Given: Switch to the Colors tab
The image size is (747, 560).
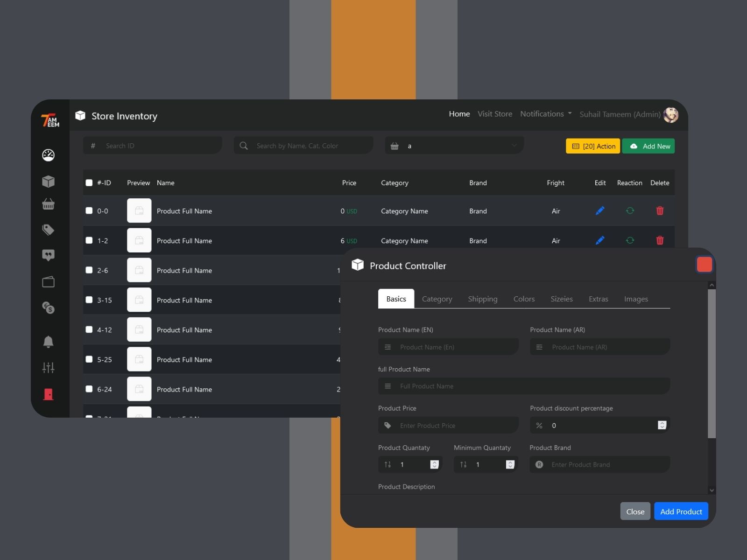Looking at the screenshot, I should (x=524, y=299).
